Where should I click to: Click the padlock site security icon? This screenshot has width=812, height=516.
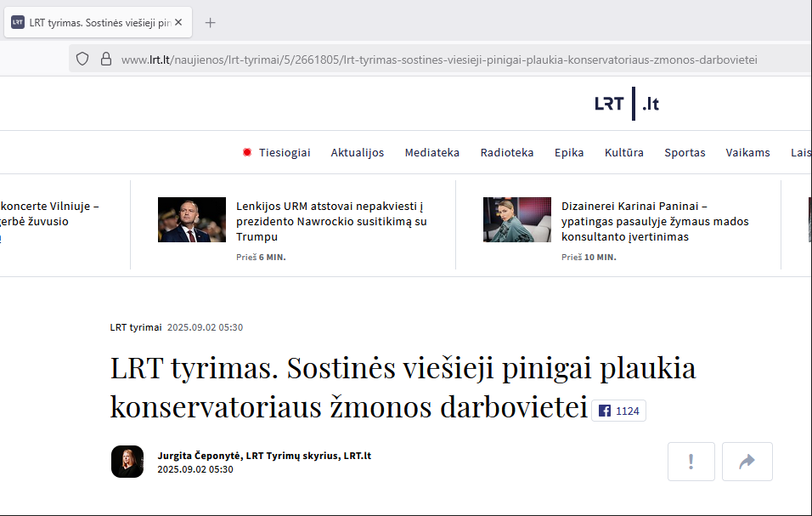tap(106, 59)
